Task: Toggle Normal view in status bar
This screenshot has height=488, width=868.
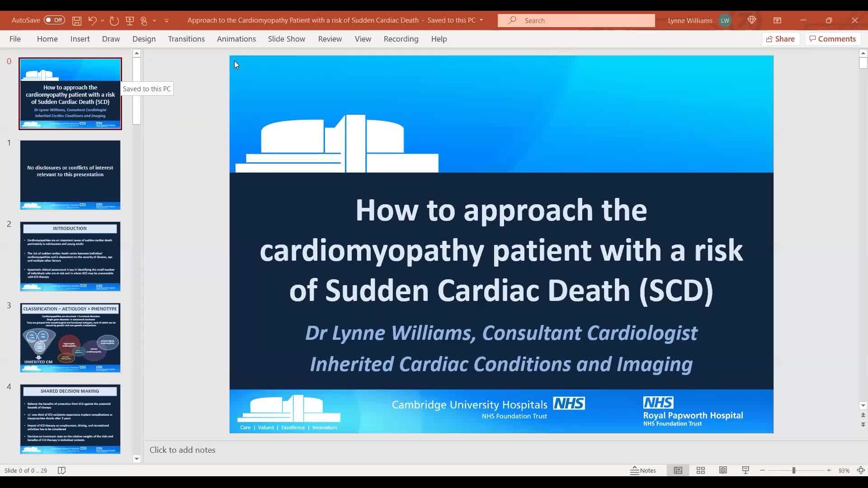Action: pos(678,470)
